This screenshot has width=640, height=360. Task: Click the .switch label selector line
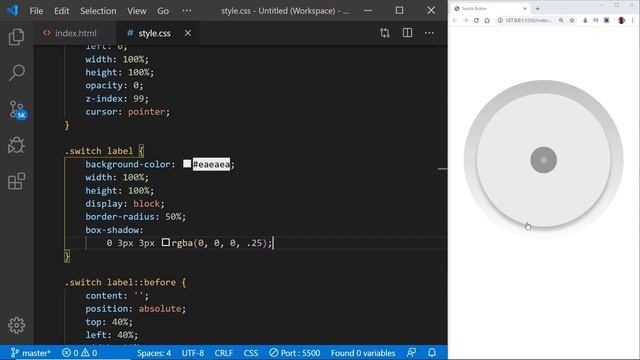point(104,151)
